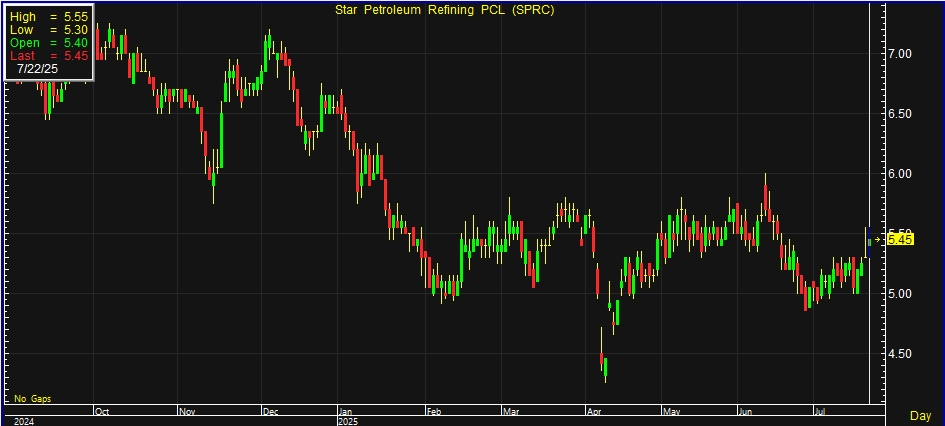This screenshot has height=426, width=945.
Task: Click the Oct label on time axis
Action: (x=102, y=412)
